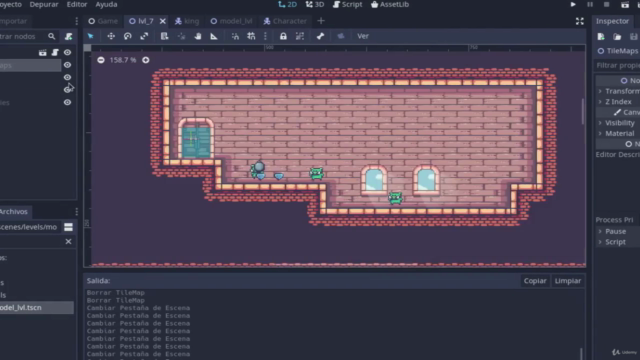This screenshot has height=360, width=640.
Task: Attach a script to selected node
Action: (69, 36)
